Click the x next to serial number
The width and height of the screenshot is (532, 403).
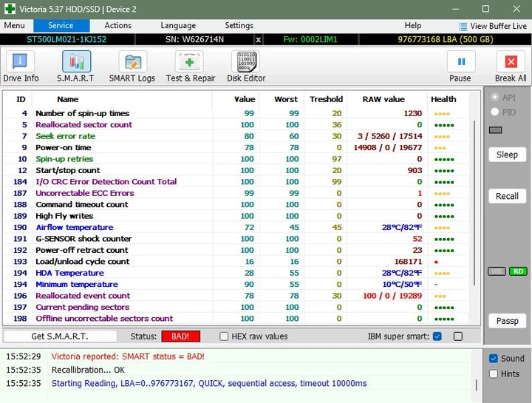point(258,39)
